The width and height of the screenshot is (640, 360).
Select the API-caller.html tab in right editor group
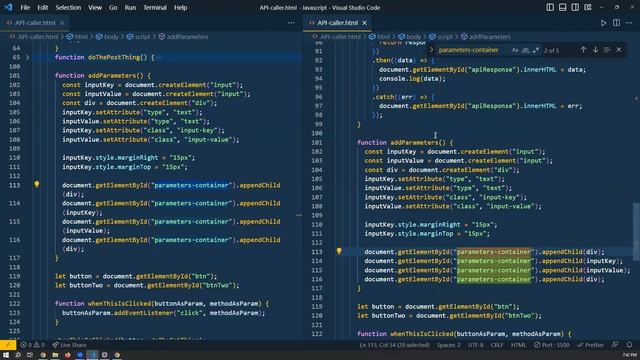pos(337,23)
